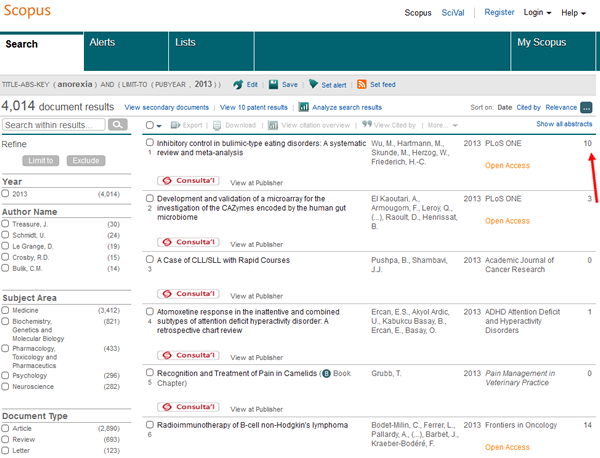Click the Search within results text field
Image resolution: width=600 pixels, height=458 pixels.
pos(54,125)
